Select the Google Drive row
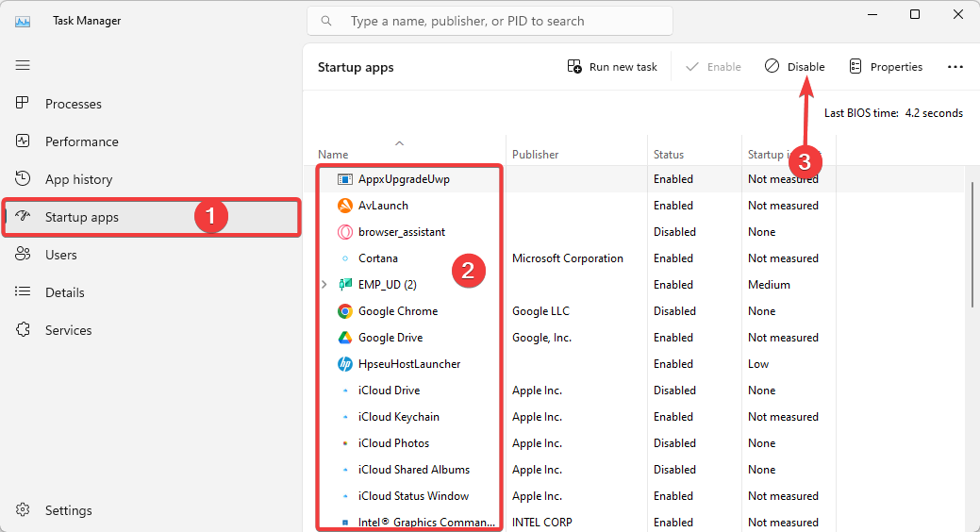The width and height of the screenshot is (980, 532). pos(633,338)
